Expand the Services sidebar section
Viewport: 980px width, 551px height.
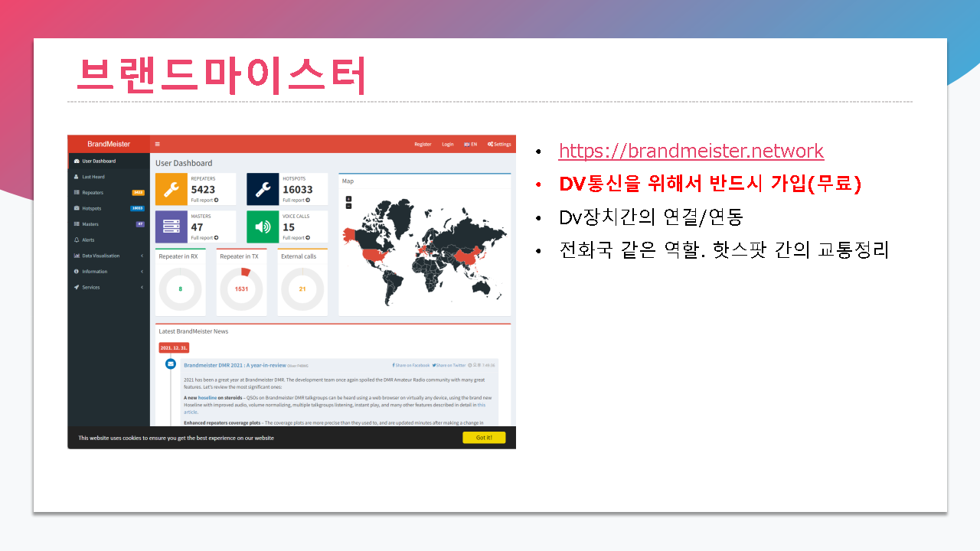tap(90, 287)
